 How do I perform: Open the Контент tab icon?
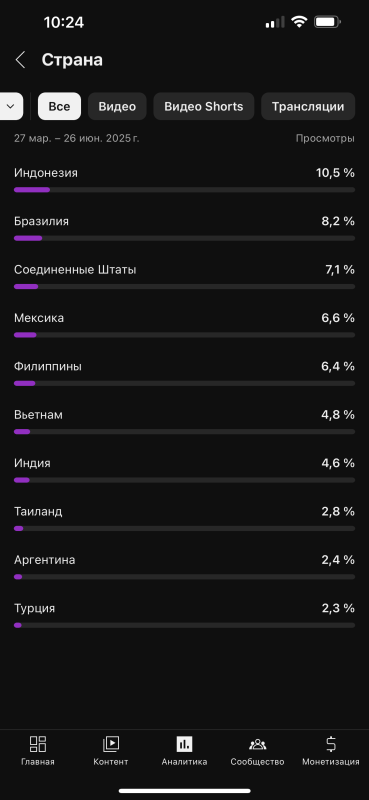coord(111,744)
